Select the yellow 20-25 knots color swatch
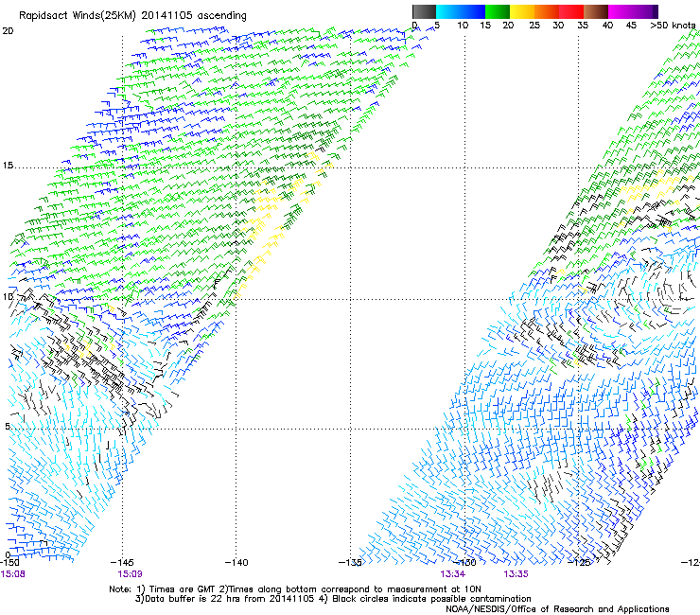This screenshot has width=700, height=615. click(522, 11)
